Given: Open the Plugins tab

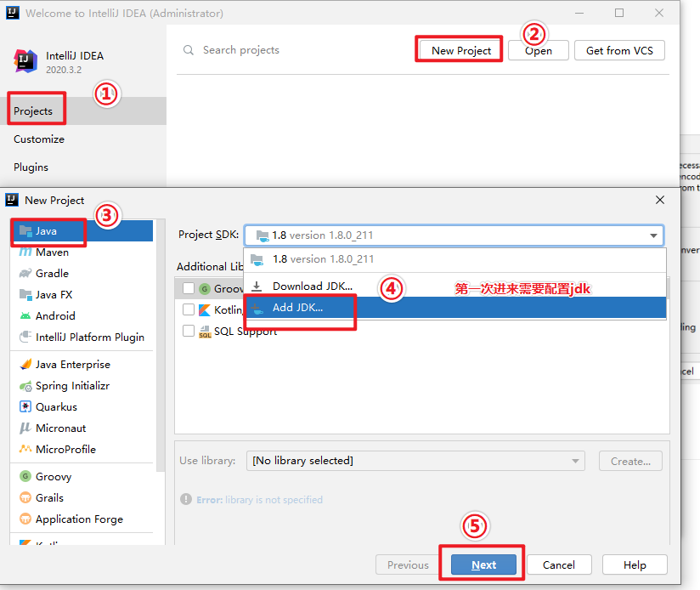Looking at the screenshot, I should point(83,167).
